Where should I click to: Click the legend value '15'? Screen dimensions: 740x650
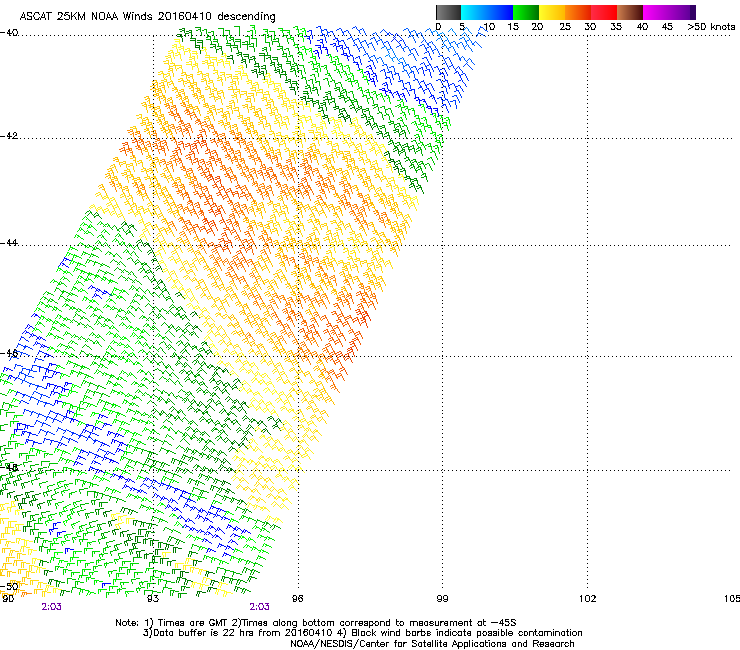tap(513, 27)
